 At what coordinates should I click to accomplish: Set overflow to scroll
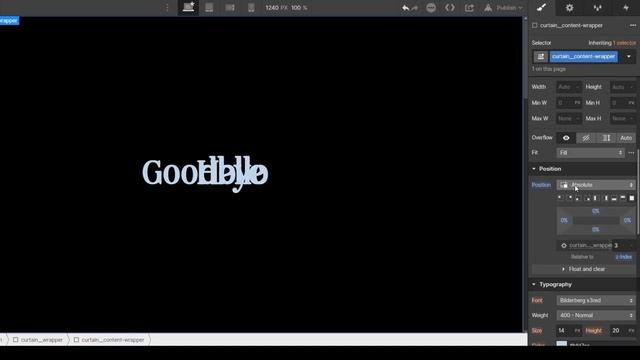(606, 138)
